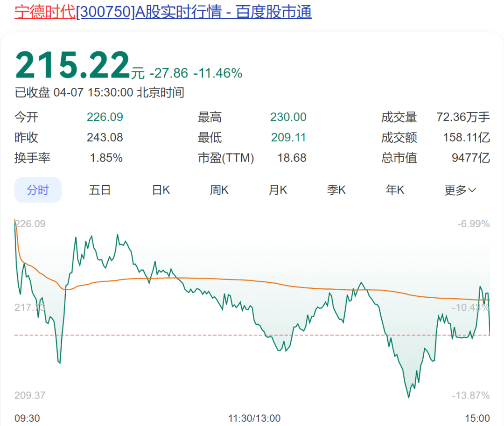
Task: Click the 最高 230.00 value
Action: [288, 117]
